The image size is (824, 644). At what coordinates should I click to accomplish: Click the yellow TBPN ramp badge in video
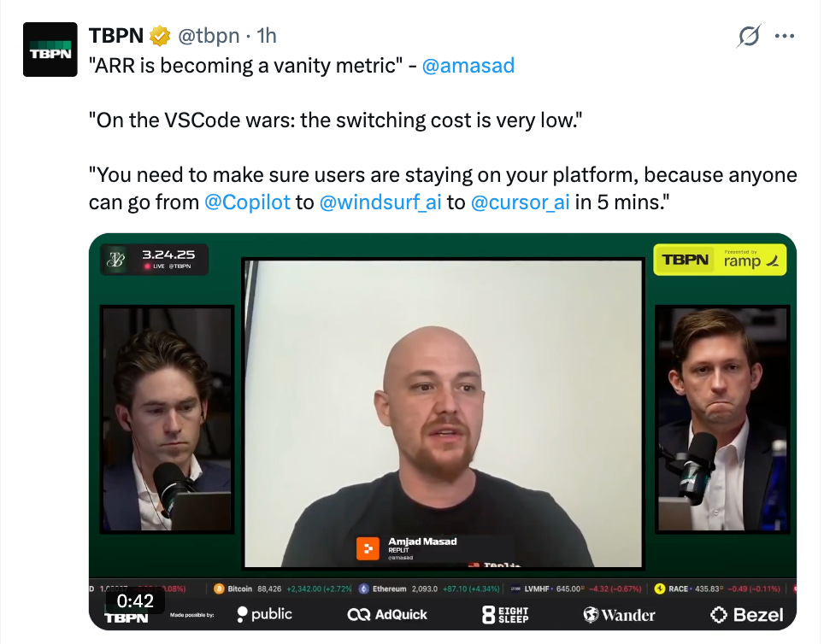(x=720, y=260)
